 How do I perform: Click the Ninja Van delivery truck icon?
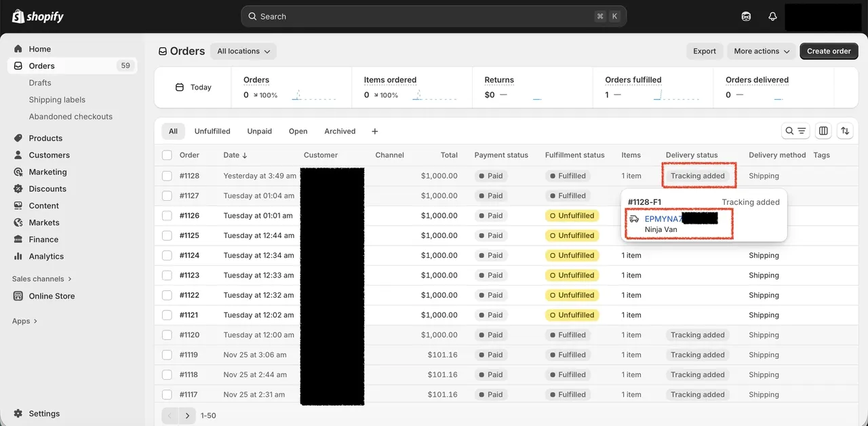point(634,219)
